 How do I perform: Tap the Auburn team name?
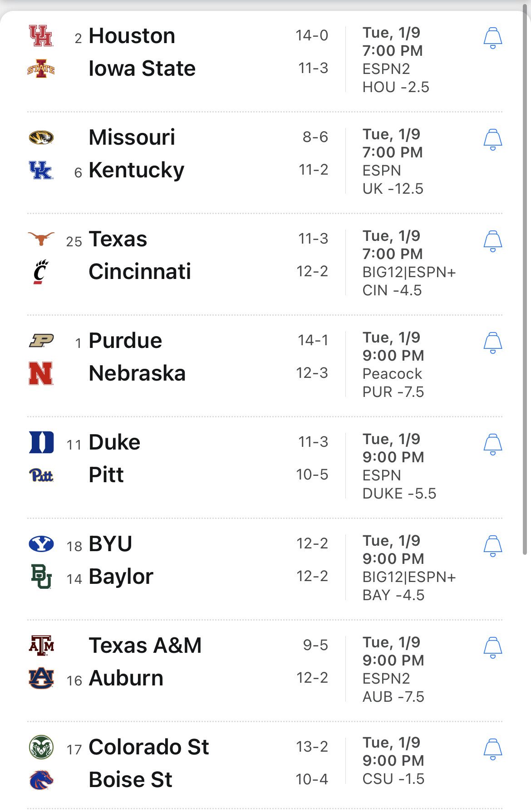coord(126,678)
